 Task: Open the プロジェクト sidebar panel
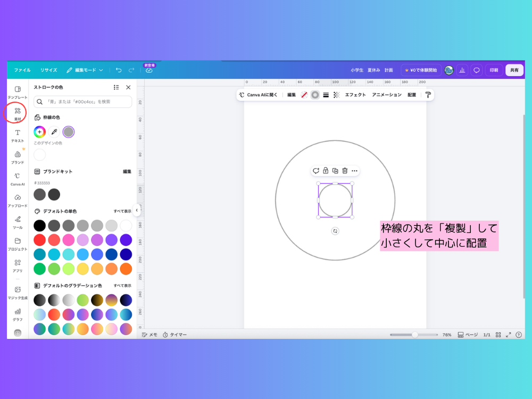point(18,244)
